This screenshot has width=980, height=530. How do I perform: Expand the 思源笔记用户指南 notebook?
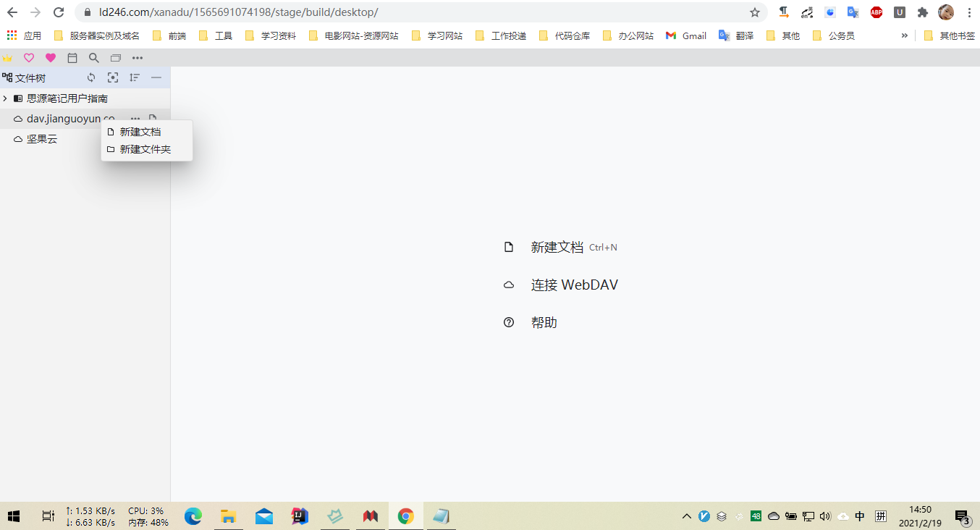point(6,98)
